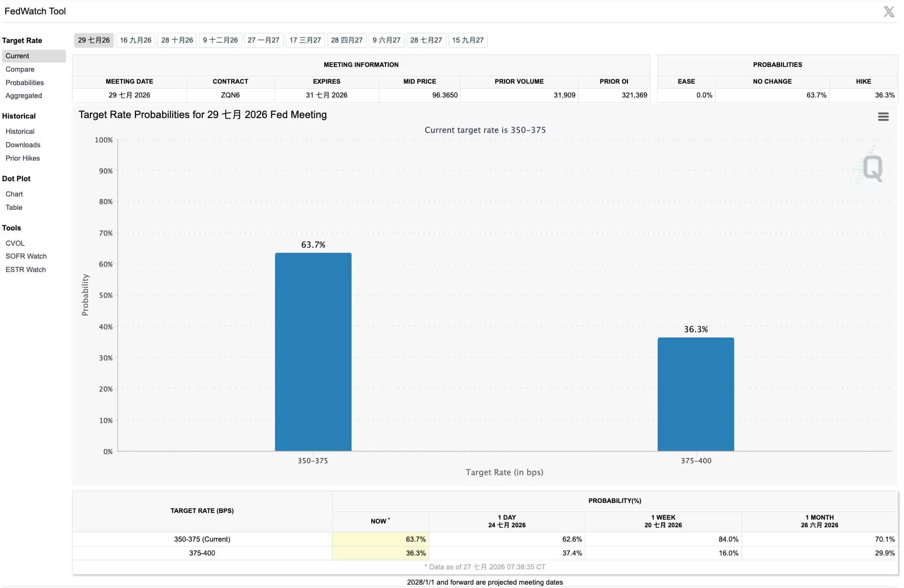Click the 31,909 prior volume value
Image resolution: width=904 pixels, height=588 pixels.
coord(564,95)
